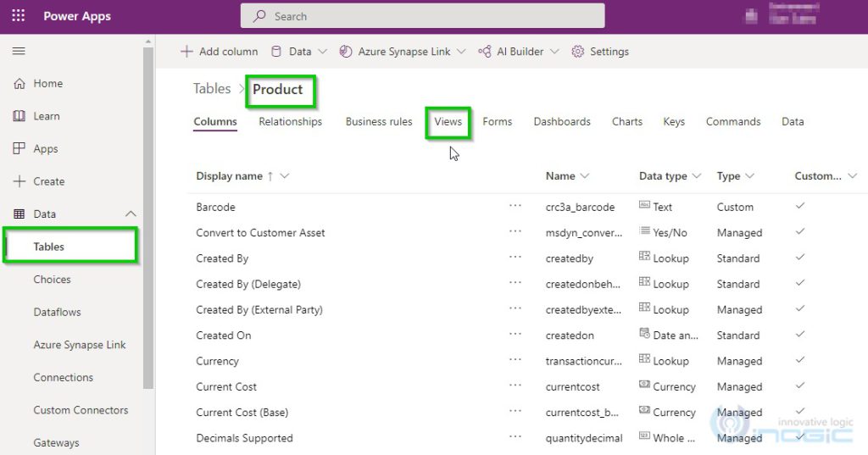Click the Learn book icon
This screenshot has width=868, height=455.
coord(19,116)
